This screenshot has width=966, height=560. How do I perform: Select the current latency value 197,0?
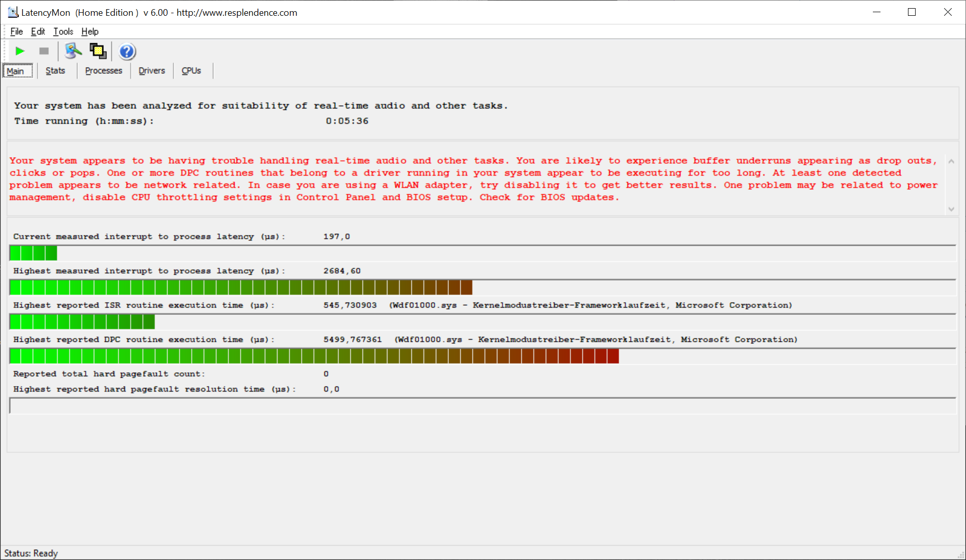336,237
